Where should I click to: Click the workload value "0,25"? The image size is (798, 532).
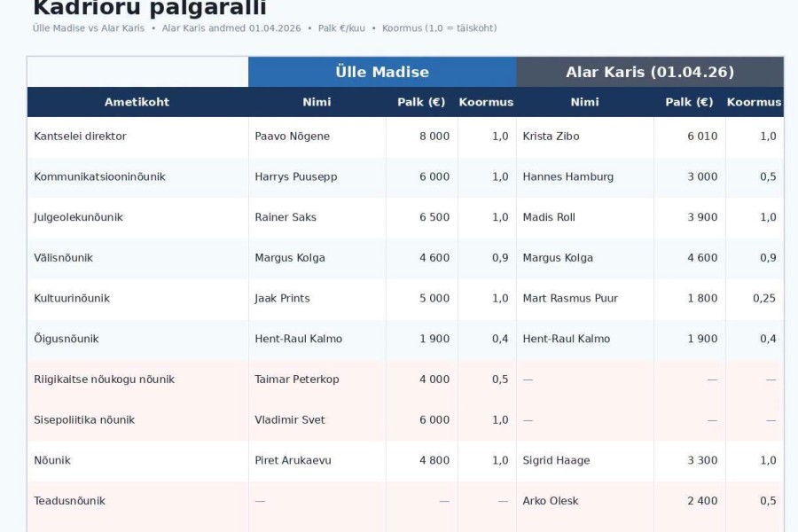pyautogui.click(x=764, y=298)
